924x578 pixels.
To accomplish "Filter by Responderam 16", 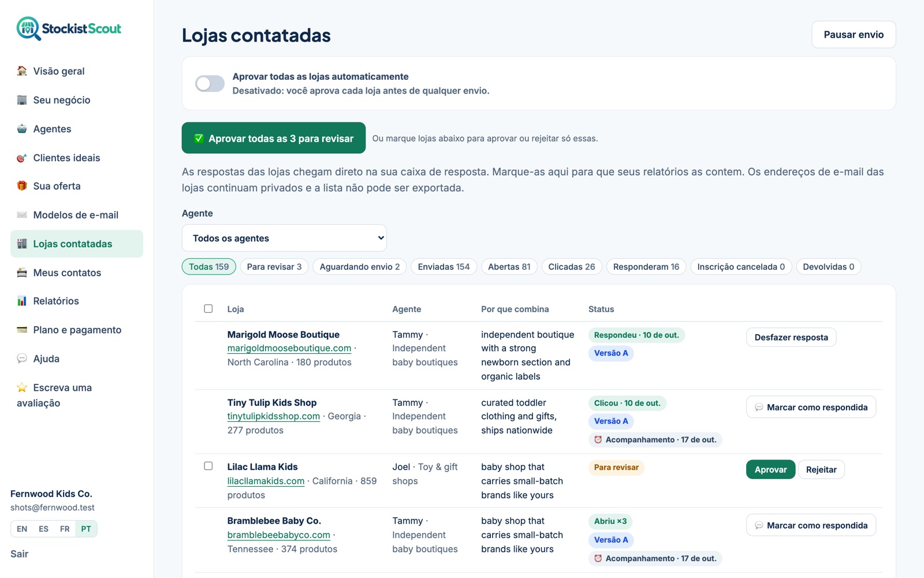I will pos(646,266).
